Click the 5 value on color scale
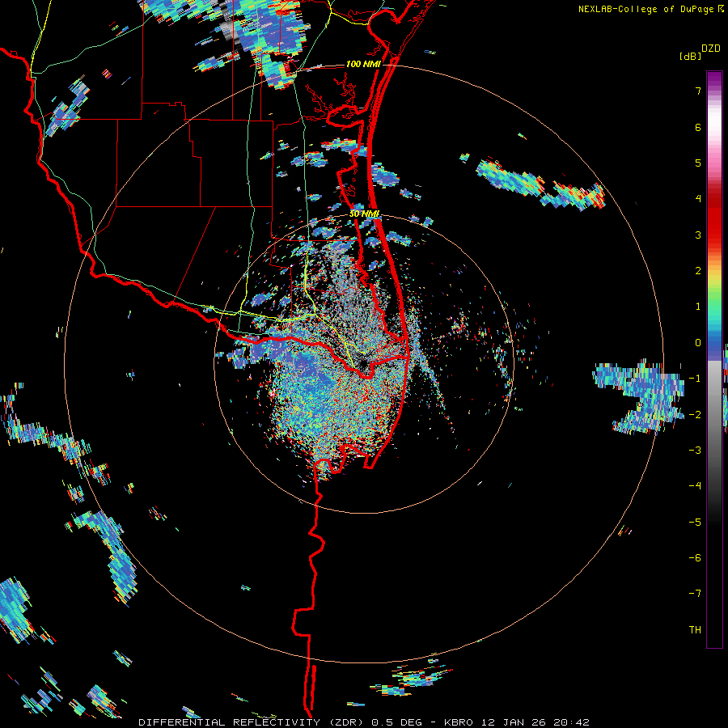The image size is (728, 728). tap(698, 163)
